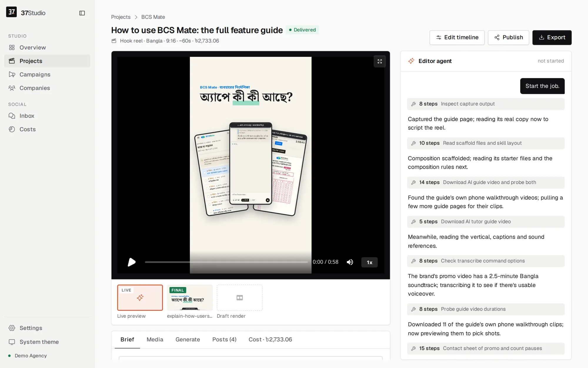Select the FINAL explain-how-users render thumbnail
Image resolution: width=588 pixels, height=368 pixels.
(x=190, y=297)
